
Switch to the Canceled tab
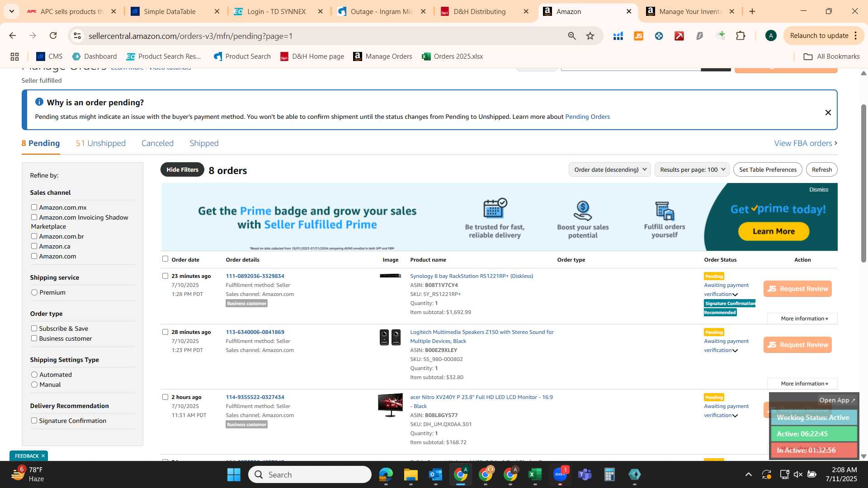click(157, 143)
